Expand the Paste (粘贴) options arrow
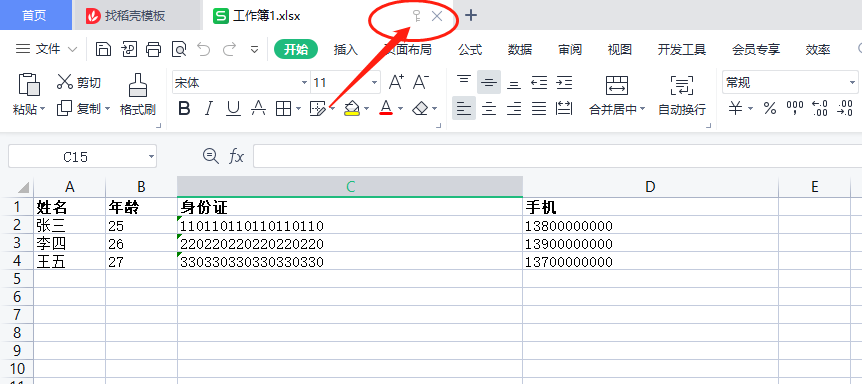 (x=43, y=109)
